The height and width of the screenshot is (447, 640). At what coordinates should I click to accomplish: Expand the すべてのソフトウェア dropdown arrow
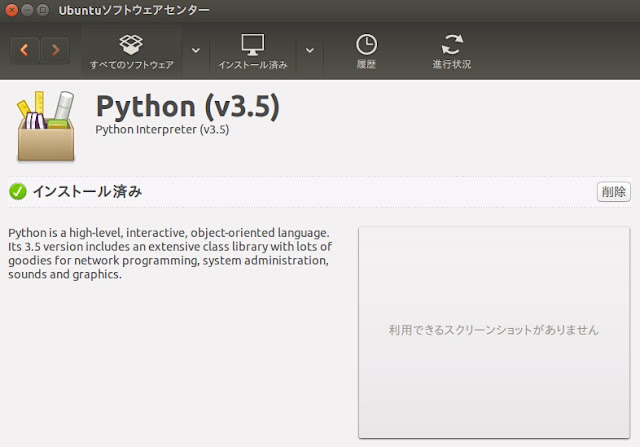196,50
